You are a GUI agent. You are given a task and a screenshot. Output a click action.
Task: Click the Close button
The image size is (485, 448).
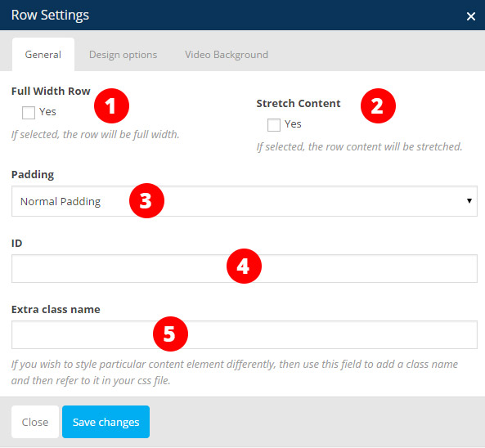35,422
